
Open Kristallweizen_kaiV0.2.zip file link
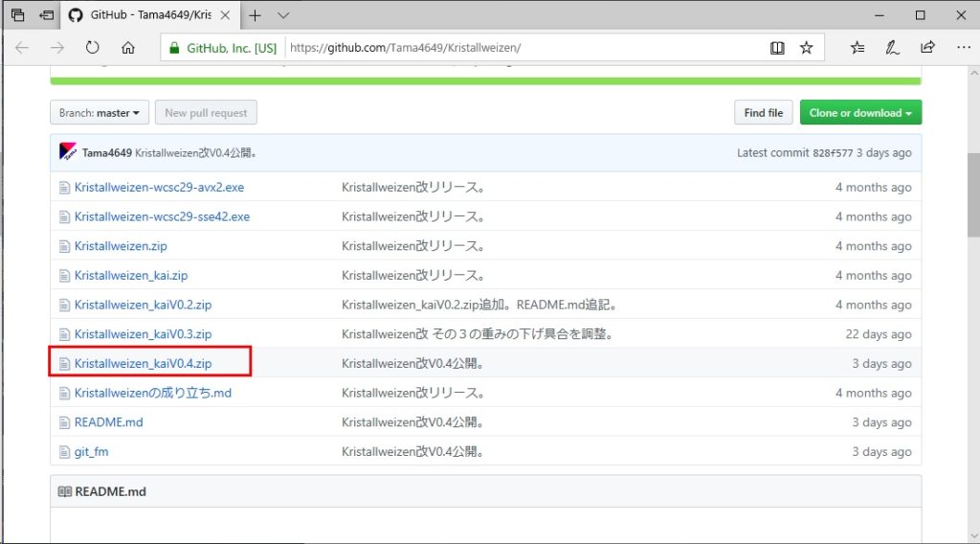(x=144, y=305)
